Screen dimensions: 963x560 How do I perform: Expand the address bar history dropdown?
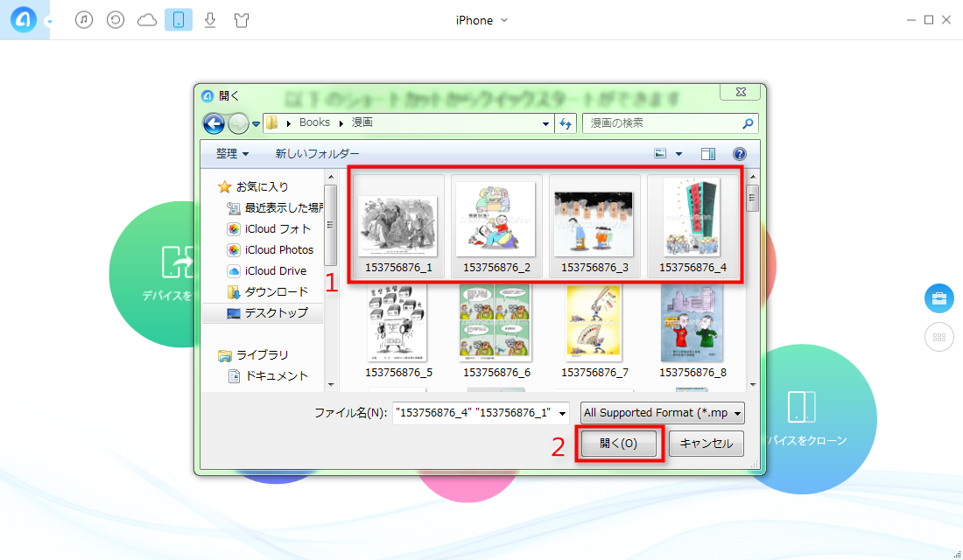click(545, 123)
